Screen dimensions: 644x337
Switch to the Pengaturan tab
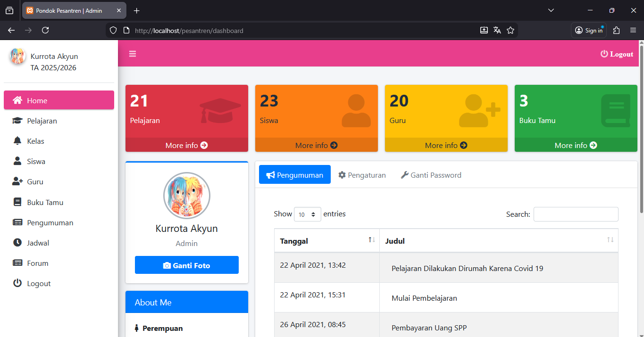(362, 175)
